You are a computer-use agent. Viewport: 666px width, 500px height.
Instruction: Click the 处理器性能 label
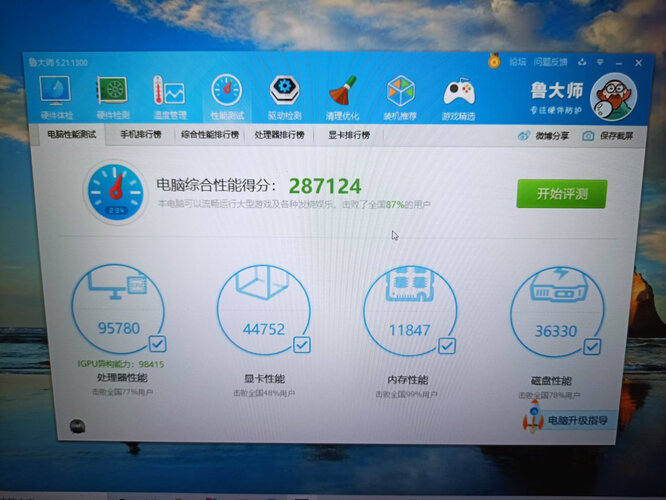pos(122,378)
